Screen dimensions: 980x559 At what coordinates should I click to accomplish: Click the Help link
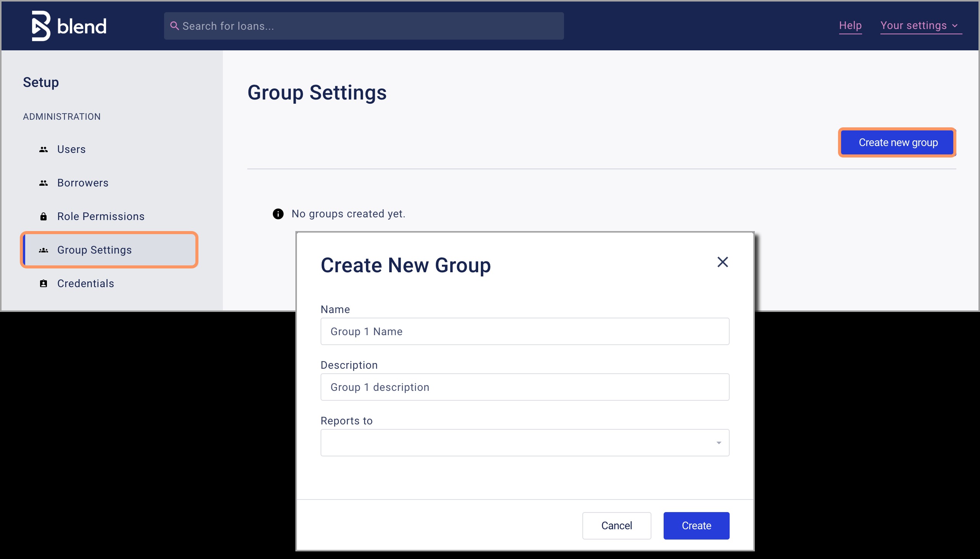[850, 26]
